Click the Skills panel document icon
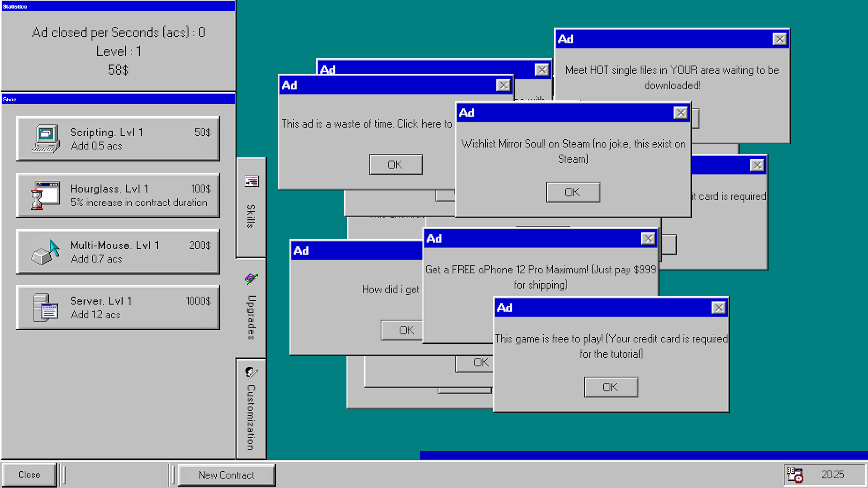 (x=251, y=180)
